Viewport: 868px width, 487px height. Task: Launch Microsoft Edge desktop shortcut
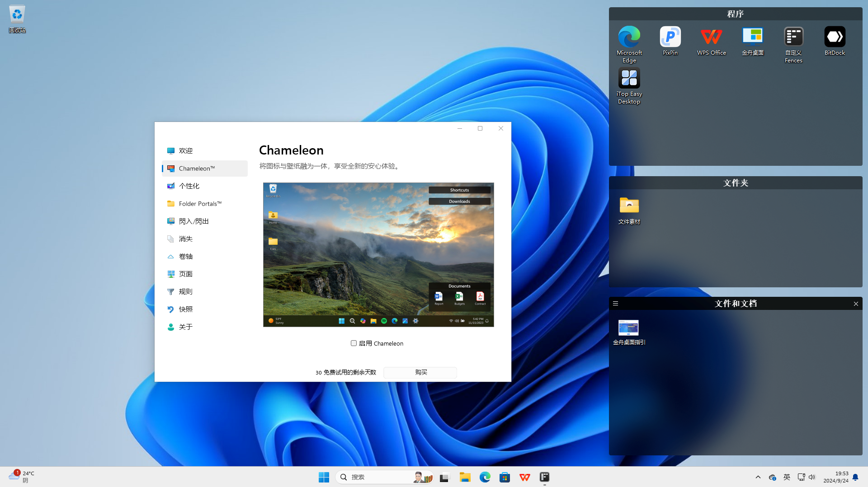pyautogui.click(x=629, y=37)
